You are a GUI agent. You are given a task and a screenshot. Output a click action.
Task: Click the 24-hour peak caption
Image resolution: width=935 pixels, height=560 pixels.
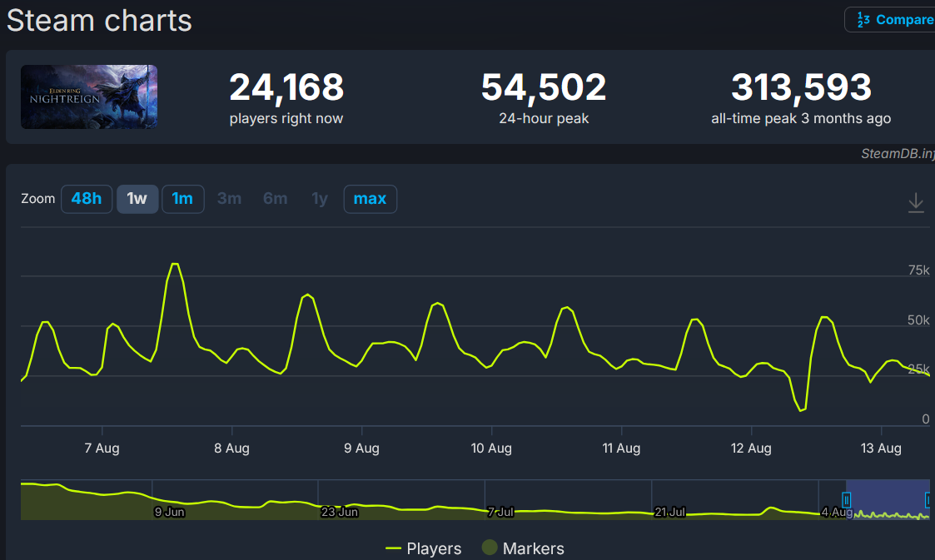pyautogui.click(x=544, y=118)
